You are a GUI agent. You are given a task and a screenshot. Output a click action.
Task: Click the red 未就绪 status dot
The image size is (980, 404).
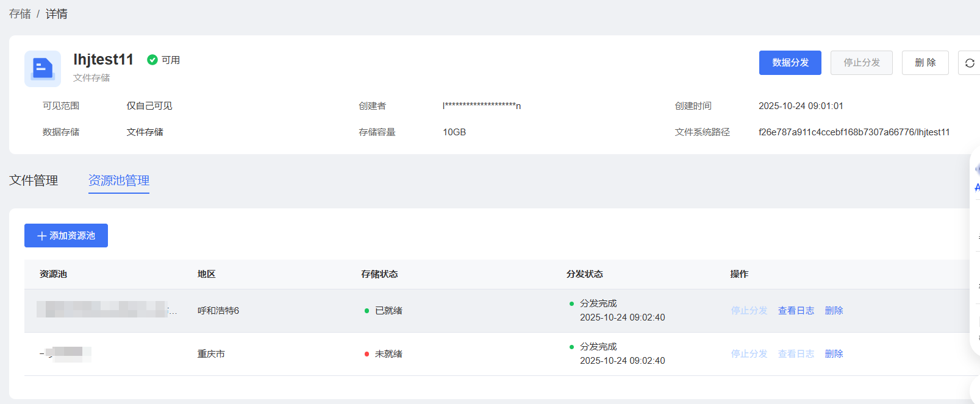pos(367,354)
